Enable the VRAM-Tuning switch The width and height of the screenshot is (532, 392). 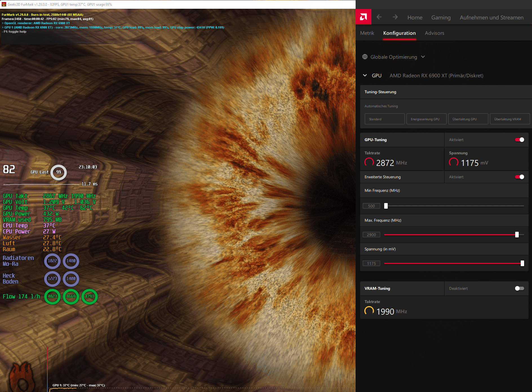(520, 288)
